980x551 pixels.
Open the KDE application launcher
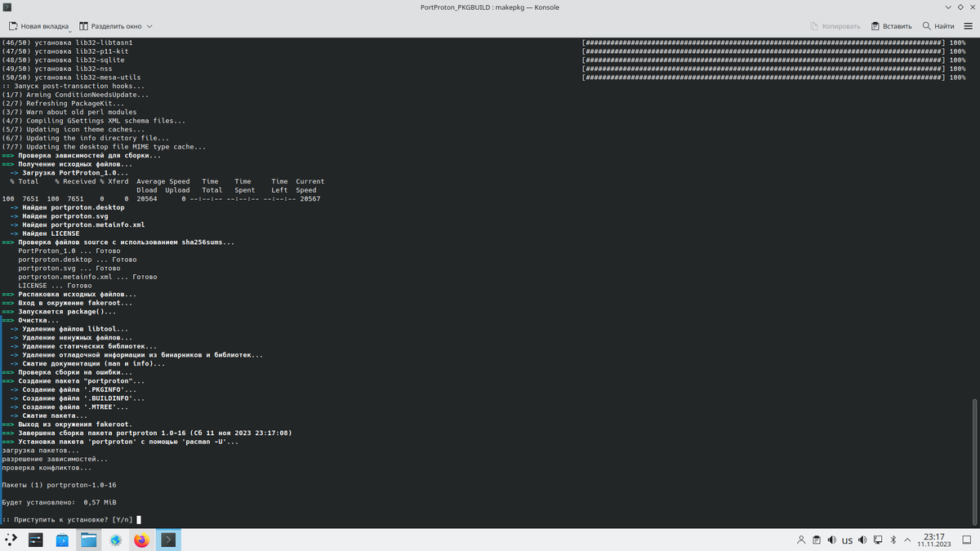click(11, 540)
